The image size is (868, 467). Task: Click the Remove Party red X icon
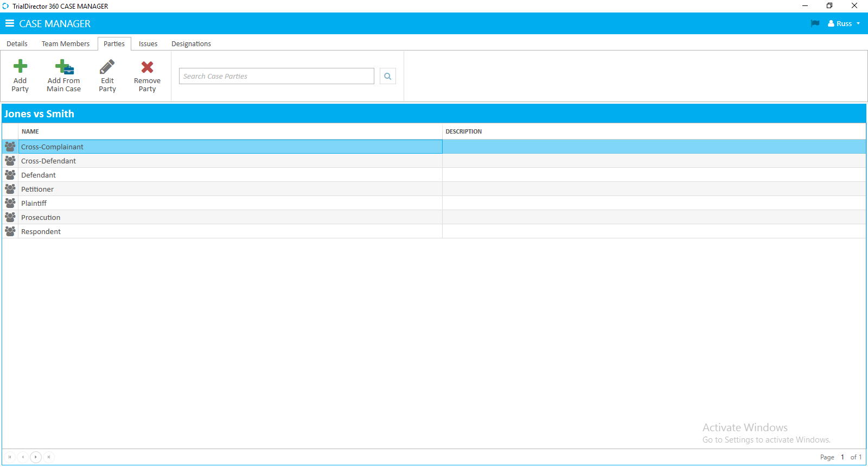tap(147, 67)
